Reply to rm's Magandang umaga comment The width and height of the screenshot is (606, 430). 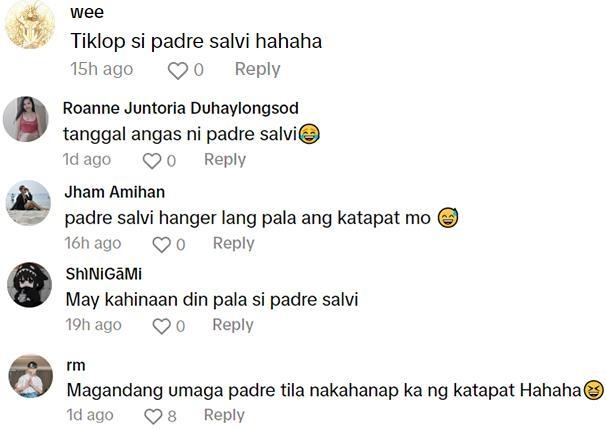[225, 415]
